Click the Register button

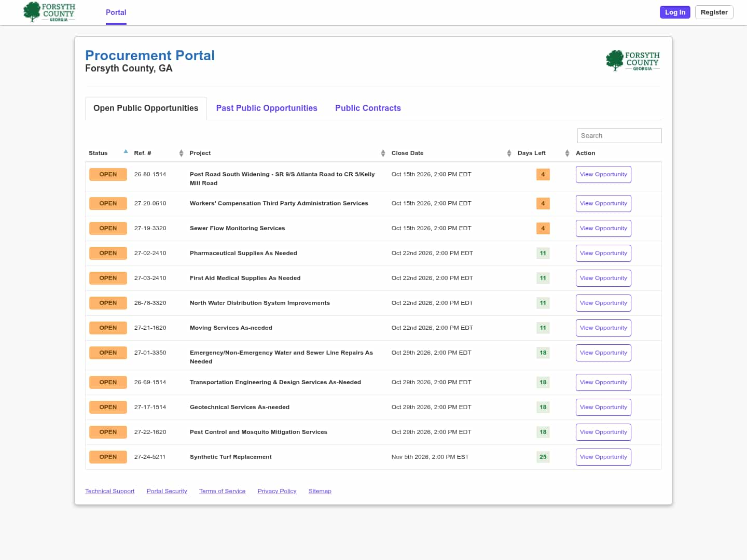pos(714,12)
